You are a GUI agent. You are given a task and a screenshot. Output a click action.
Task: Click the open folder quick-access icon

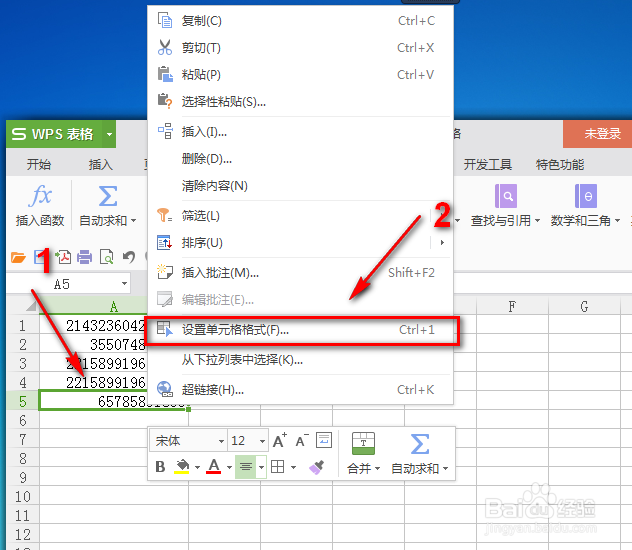[18, 257]
